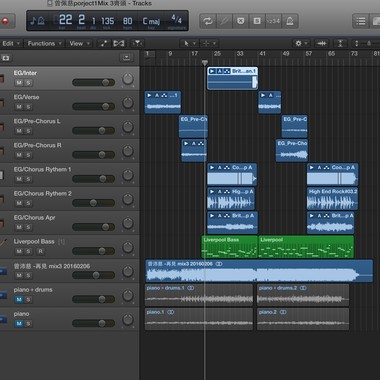Select the long mix3 20160206 audio region
380x380 pixels.
(259, 271)
